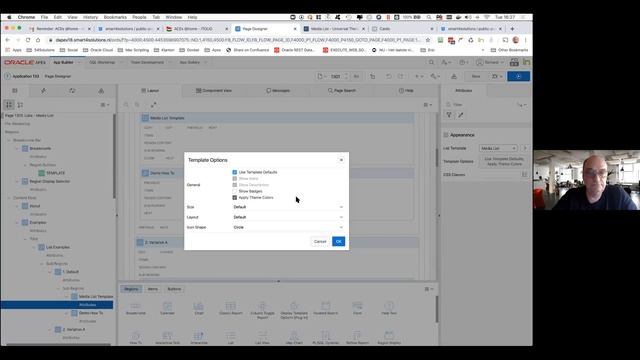The width and height of the screenshot is (640, 360).
Task: Click the OK button
Action: 338,242
